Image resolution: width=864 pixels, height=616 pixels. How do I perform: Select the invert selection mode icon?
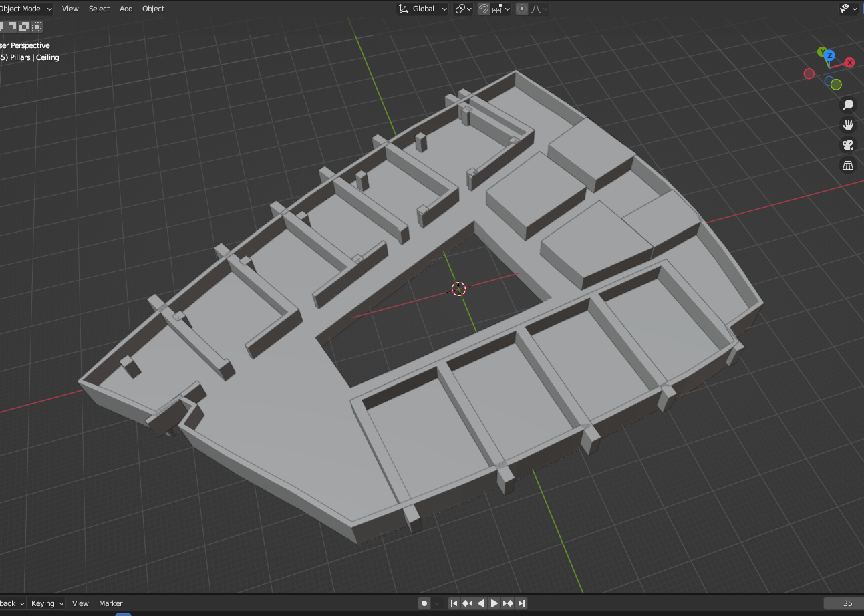pyautogui.click(x=24, y=27)
